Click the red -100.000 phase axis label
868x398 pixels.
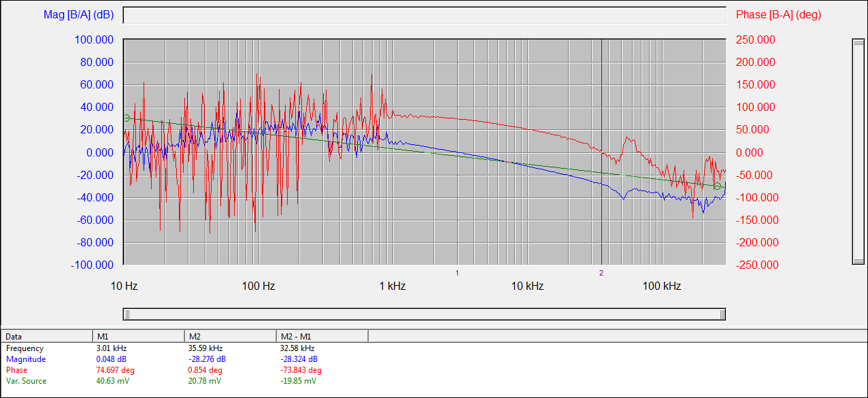coord(756,197)
